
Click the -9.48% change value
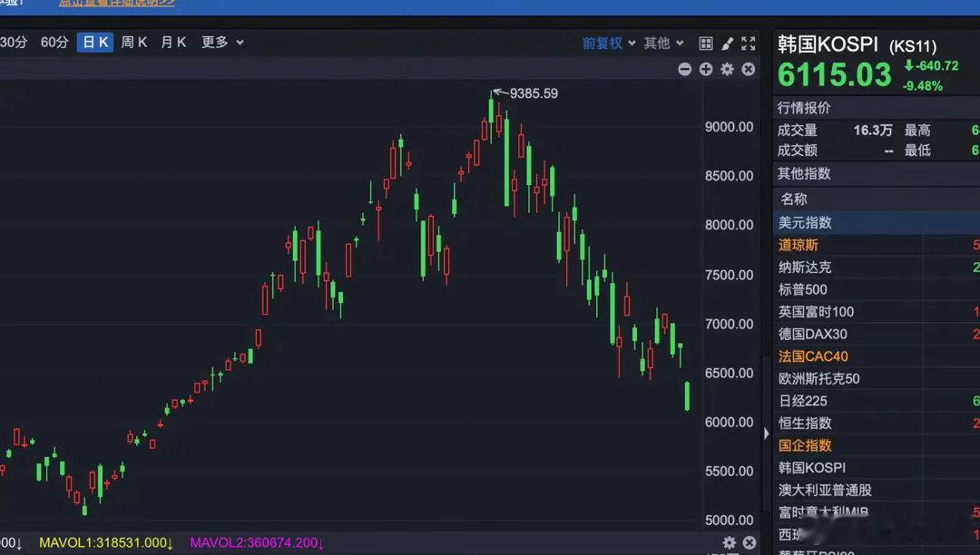923,86
